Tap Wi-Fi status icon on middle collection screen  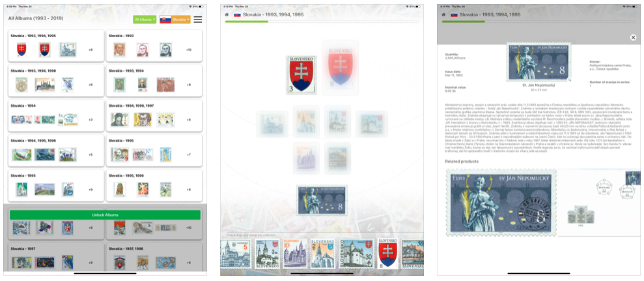[406, 7]
